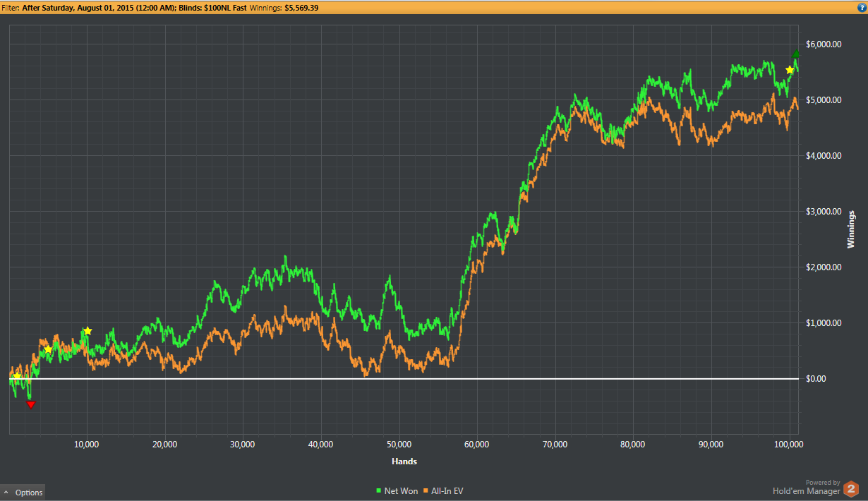Click the 20,000 x-axis tick label
Viewport: 868px width, 501px height.
click(x=164, y=445)
